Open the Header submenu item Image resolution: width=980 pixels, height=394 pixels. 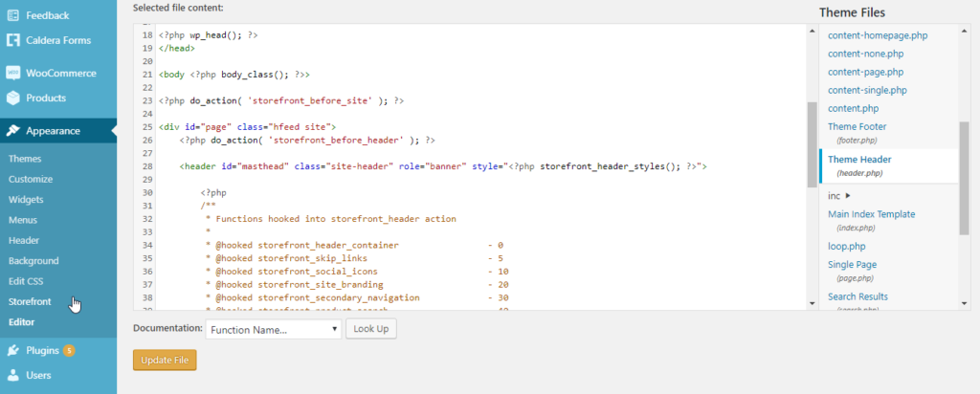point(24,240)
